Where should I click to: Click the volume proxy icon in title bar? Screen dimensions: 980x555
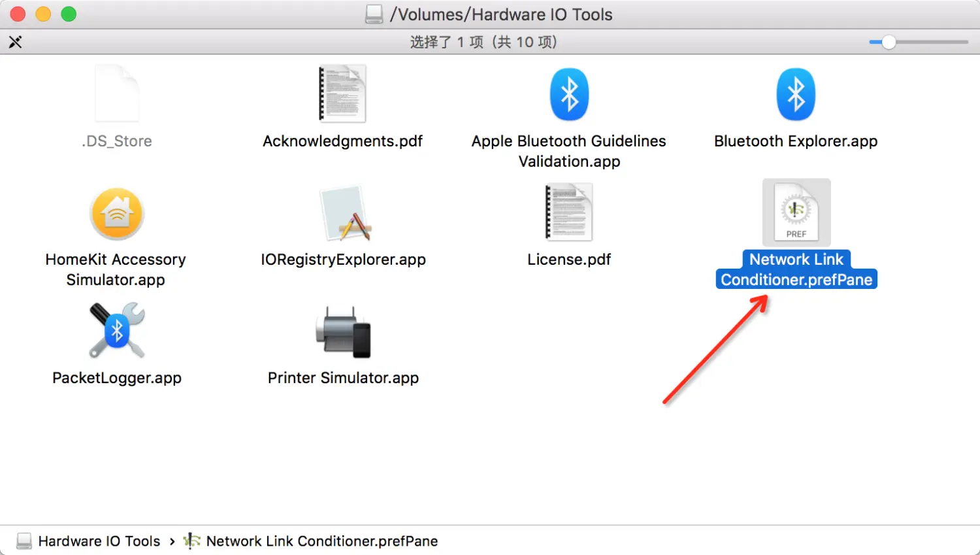[374, 14]
